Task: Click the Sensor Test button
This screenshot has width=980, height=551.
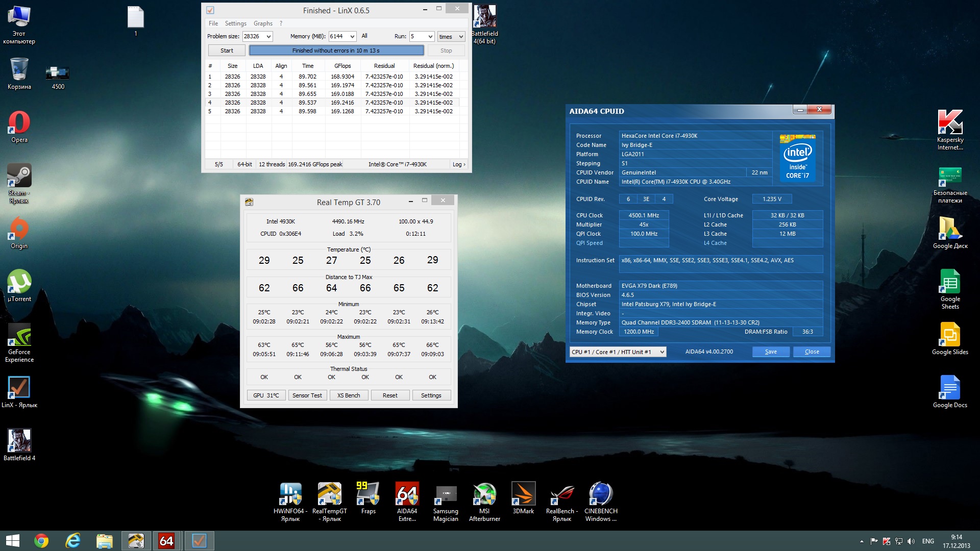Action: [x=307, y=395]
